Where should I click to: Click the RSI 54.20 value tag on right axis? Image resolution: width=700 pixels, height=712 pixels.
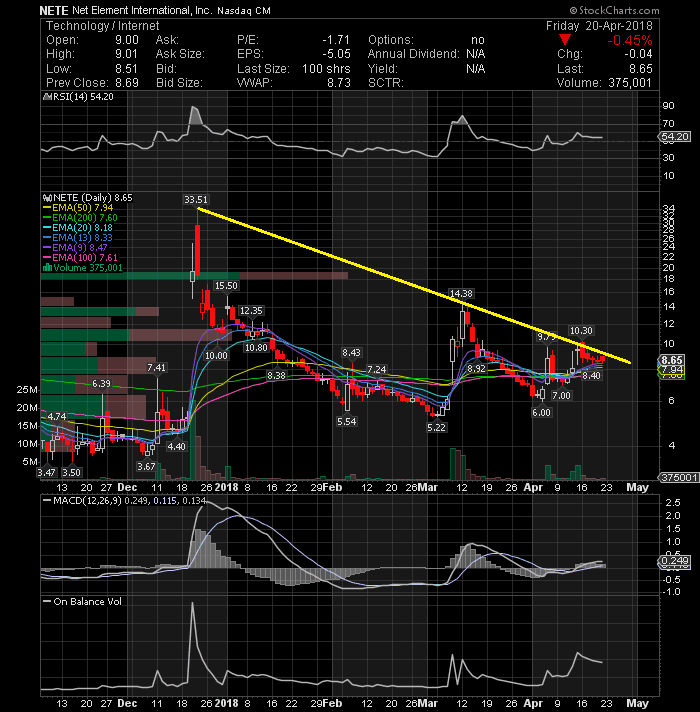(675, 137)
